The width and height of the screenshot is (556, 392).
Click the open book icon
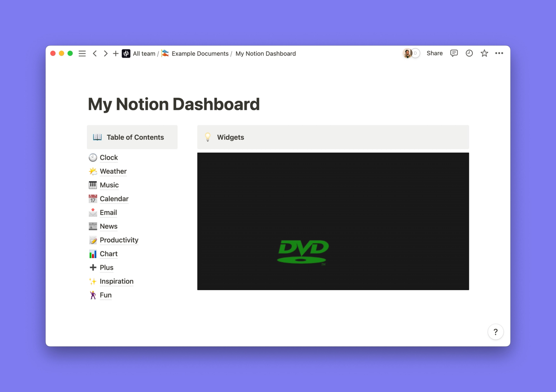pyautogui.click(x=97, y=137)
